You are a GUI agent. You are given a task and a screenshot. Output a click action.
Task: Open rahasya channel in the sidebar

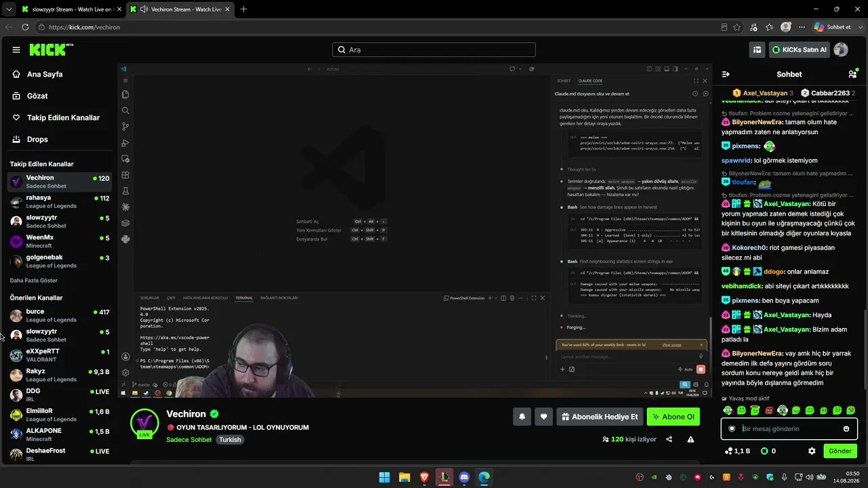coord(60,202)
